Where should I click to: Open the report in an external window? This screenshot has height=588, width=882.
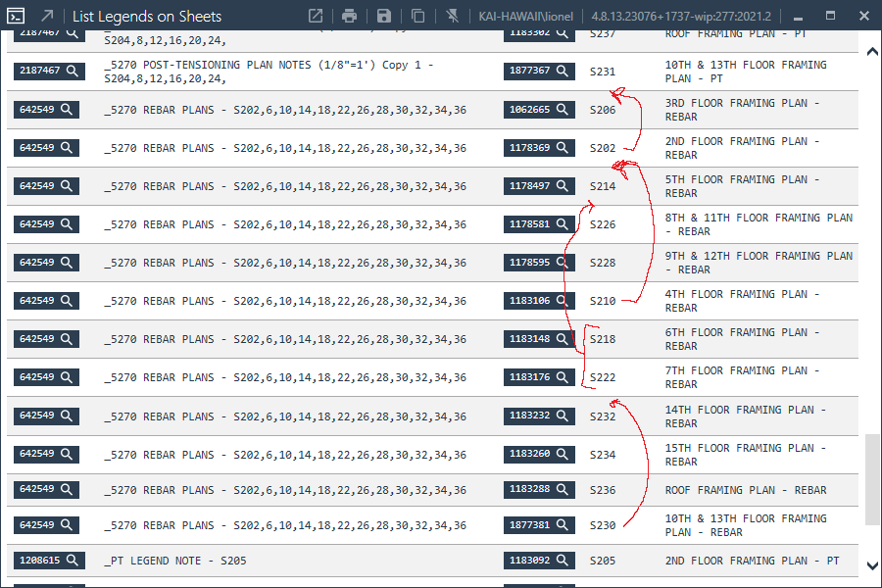[315, 16]
